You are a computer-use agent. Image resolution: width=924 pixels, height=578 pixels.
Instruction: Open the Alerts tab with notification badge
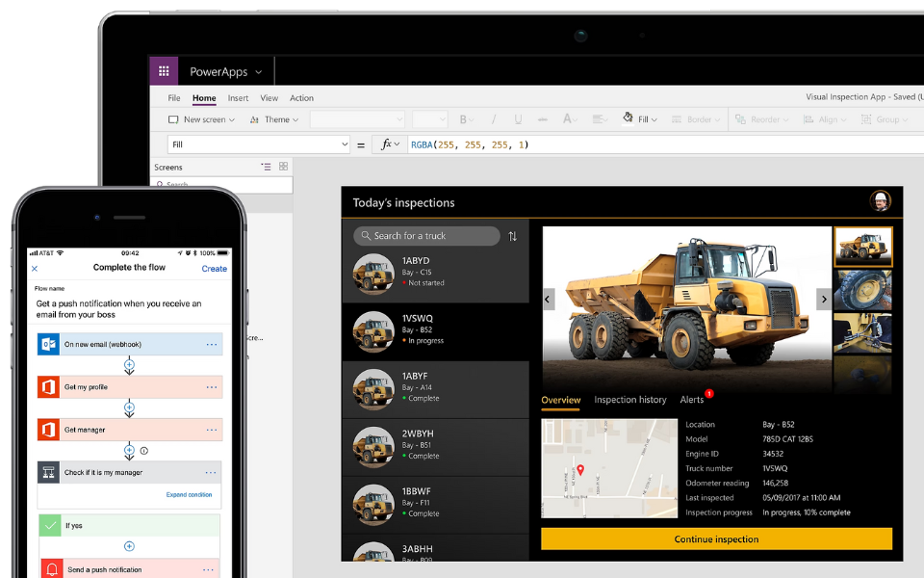click(696, 398)
